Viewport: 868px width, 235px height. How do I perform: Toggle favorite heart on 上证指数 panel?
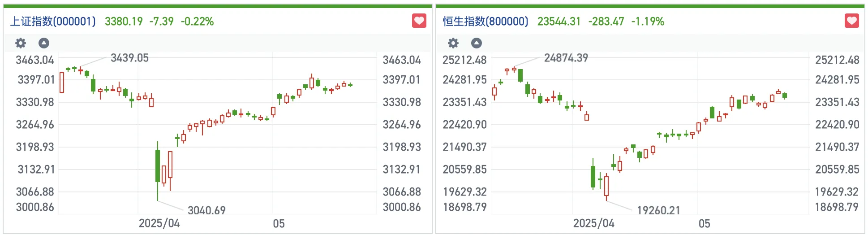[419, 21]
